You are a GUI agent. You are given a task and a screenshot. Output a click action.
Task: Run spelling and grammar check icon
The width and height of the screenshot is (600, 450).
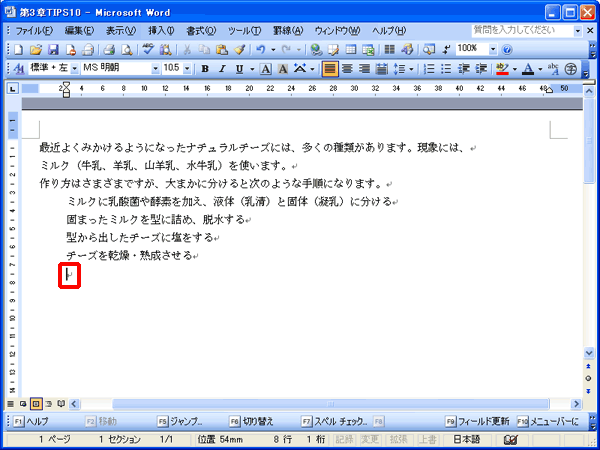click(148, 49)
